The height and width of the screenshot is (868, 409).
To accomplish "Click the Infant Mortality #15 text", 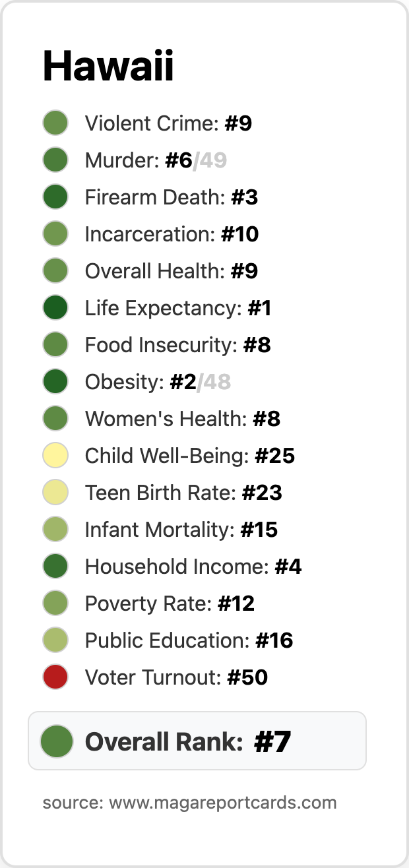I will 181,530.
